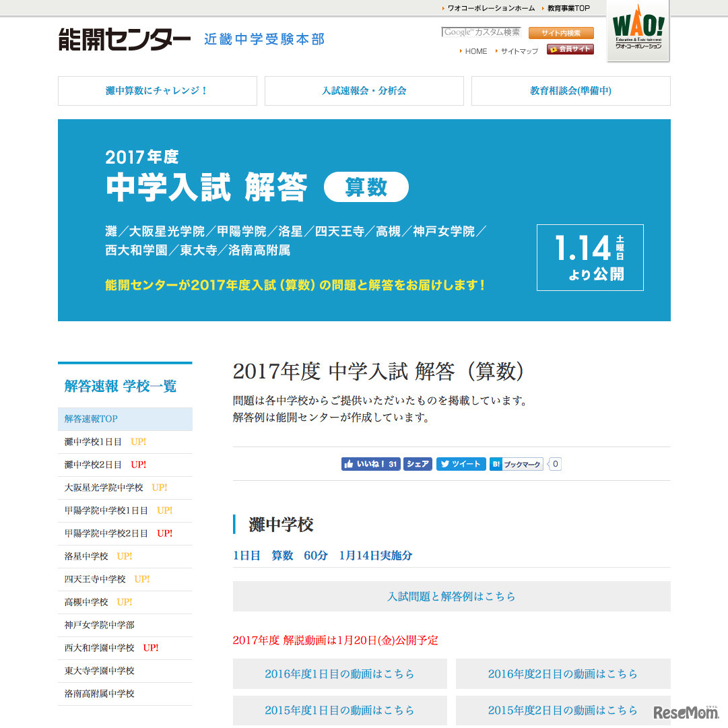
Task: Click the Google カスタム検索 input field
Action: point(481,32)
